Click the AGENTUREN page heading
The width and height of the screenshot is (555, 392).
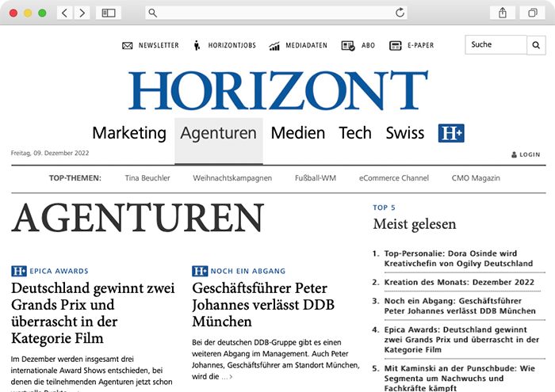click(x=138, y=218)
